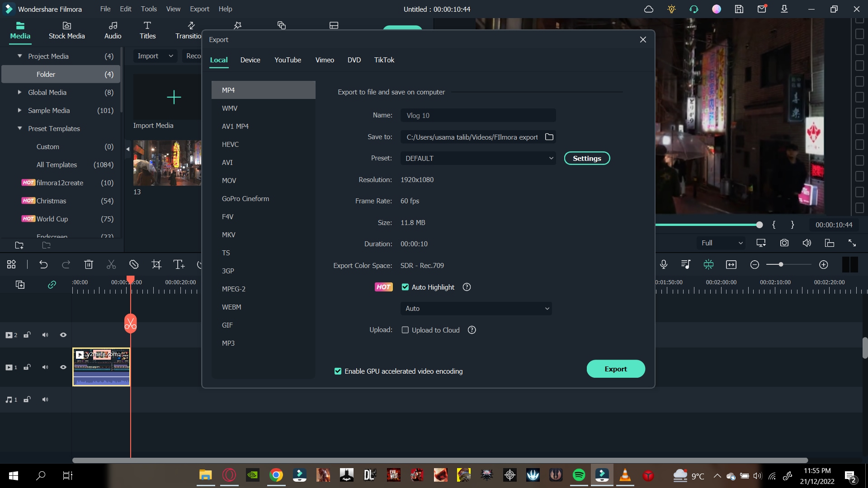Select the TikTok export tab
868x488 pixels.
click(384, 60)
